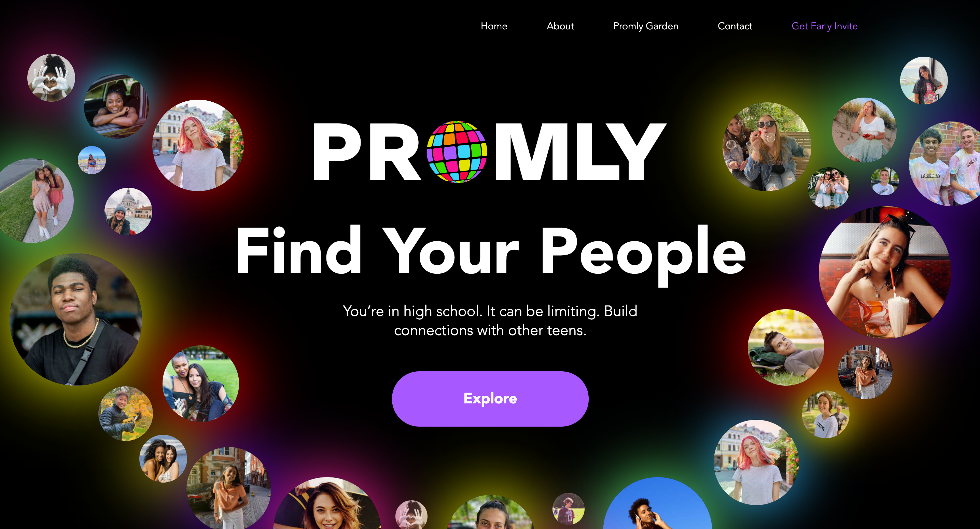Open the Home nav link
This screenshot has height=529, width=980.
pos(494,26)
